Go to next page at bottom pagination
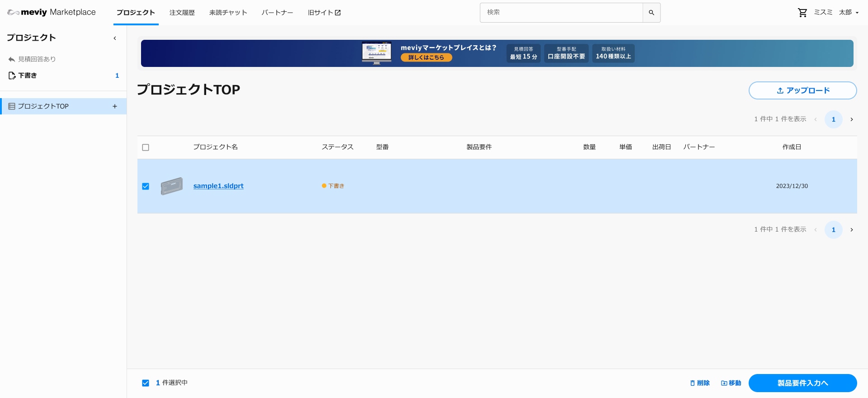The height and width of the screenshot is (398, 868). click(x=852, y=230)
